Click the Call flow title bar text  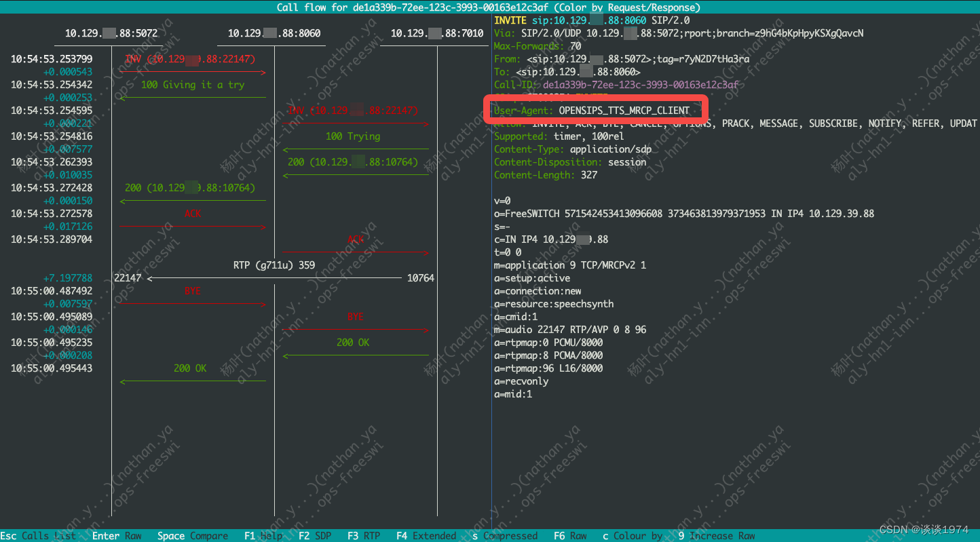click(489, 7)
